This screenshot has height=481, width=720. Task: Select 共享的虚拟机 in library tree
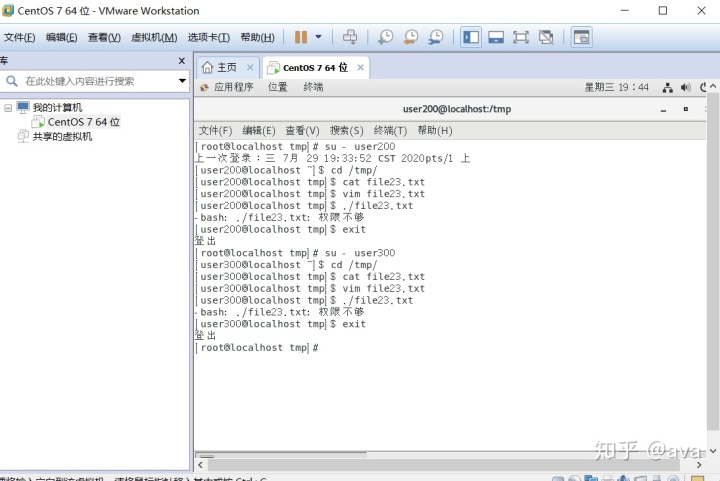[62, 136]
